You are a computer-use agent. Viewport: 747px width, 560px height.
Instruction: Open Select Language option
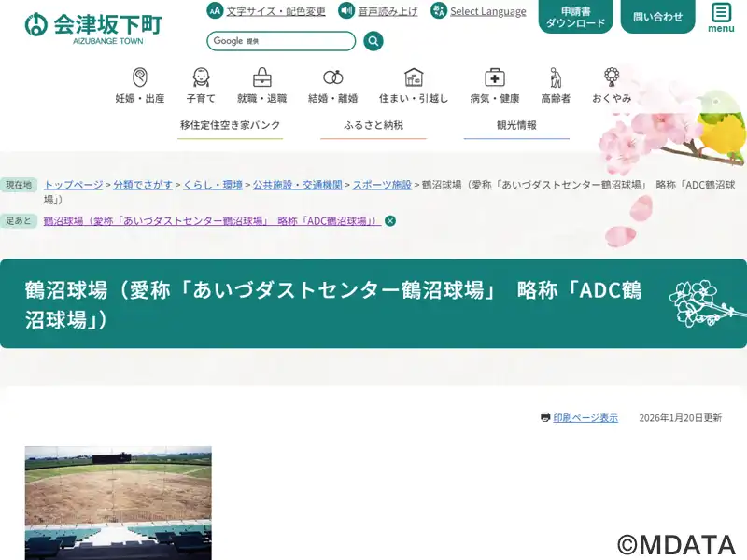click(488, 11)
